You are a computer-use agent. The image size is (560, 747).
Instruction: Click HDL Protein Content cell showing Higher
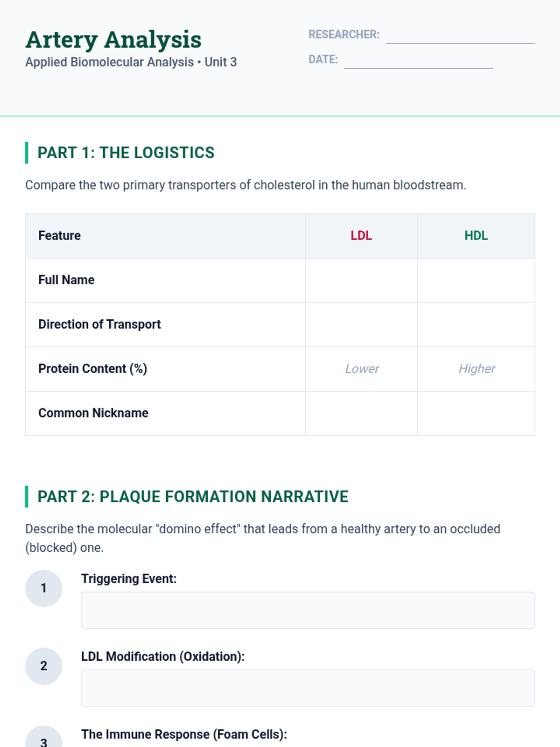pyautogui.click(x=476, y=369)
